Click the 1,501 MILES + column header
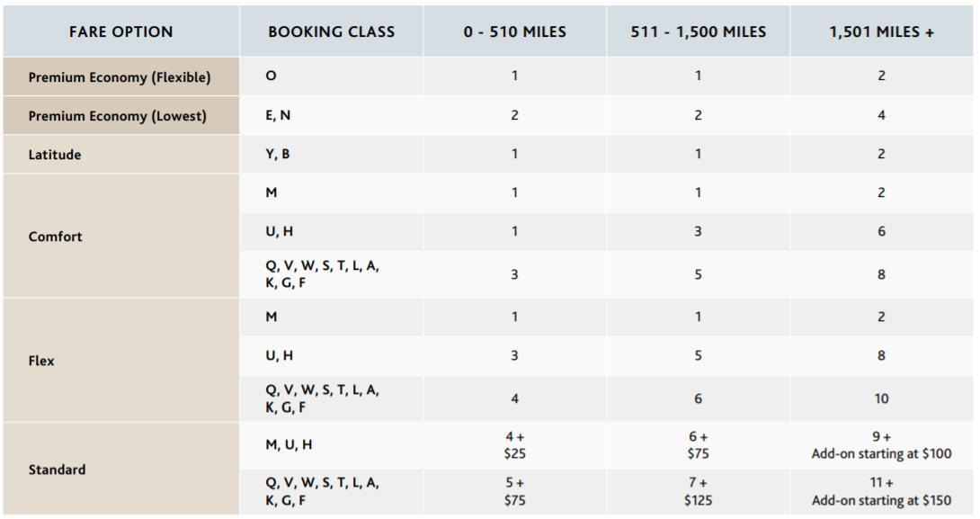980x519 pixels. click(881, 32)
